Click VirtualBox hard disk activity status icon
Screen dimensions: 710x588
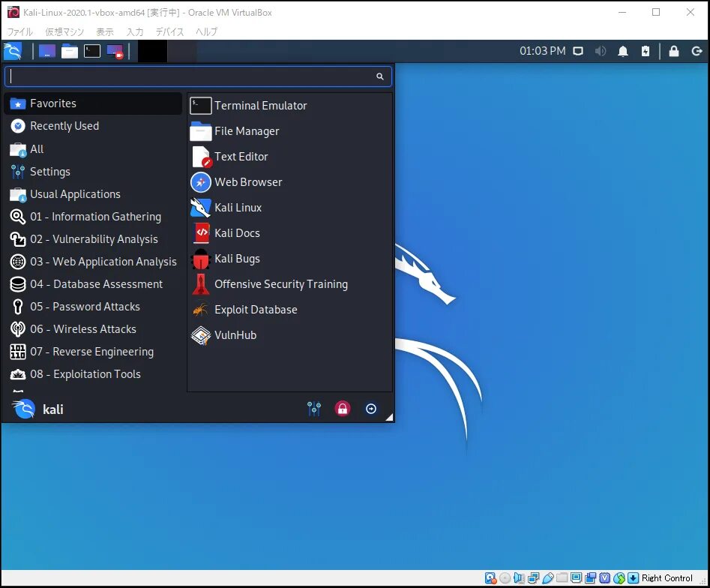(490, 578)
